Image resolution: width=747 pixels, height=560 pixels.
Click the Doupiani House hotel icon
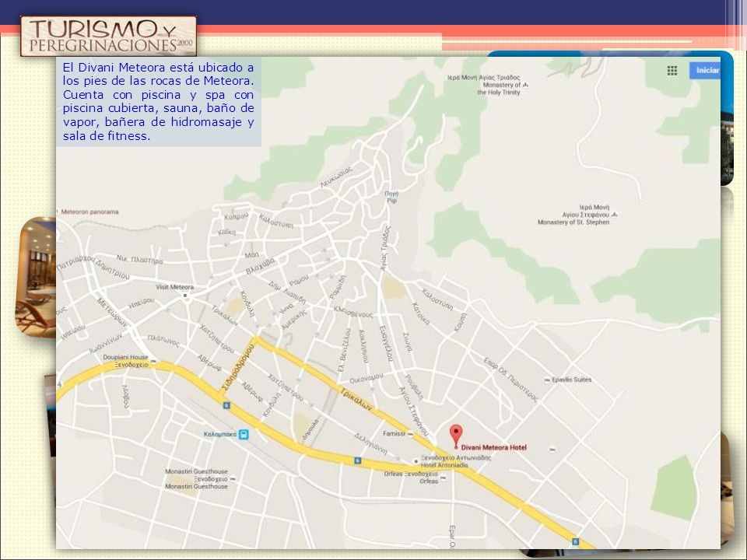point(153,362)
